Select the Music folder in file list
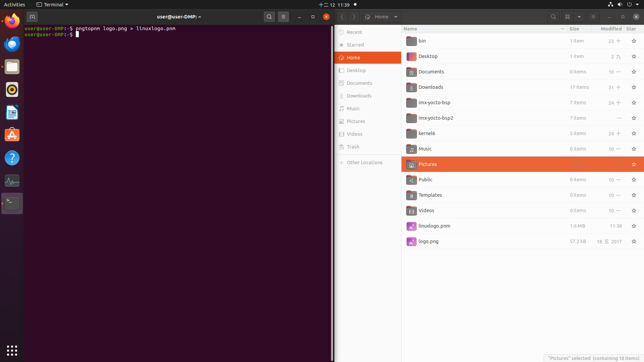Screen dimensions: 644x362 tap(523, 149)
